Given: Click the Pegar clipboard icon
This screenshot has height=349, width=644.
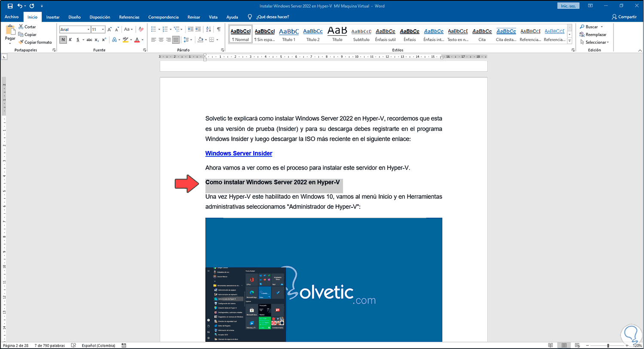Looking at the screenshot, I should click(x=10, y=30).
